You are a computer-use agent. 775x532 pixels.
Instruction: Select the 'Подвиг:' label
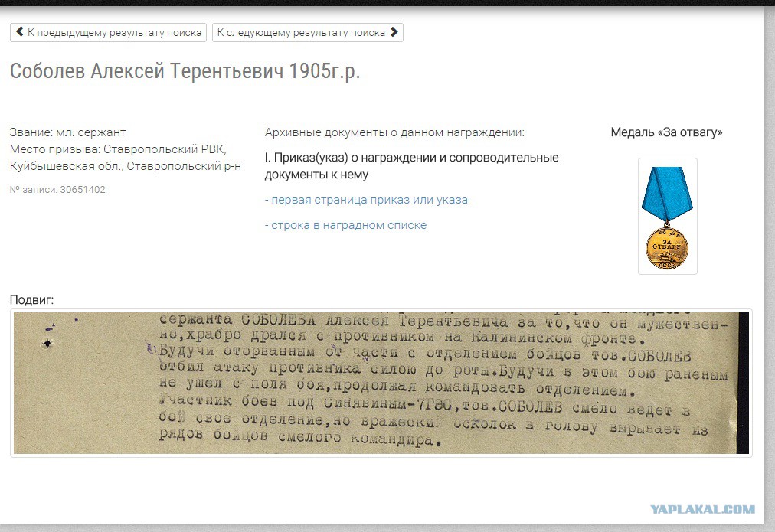pos(31,300)
